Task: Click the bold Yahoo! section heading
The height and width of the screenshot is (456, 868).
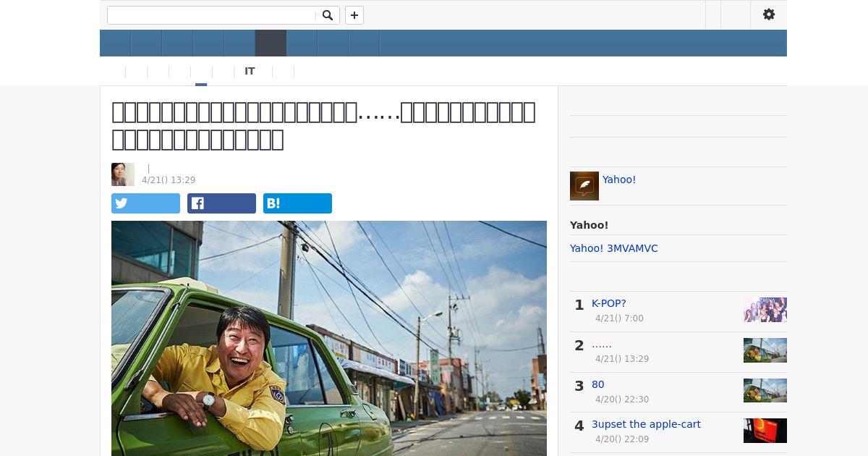Action: (x=590, y=225)
